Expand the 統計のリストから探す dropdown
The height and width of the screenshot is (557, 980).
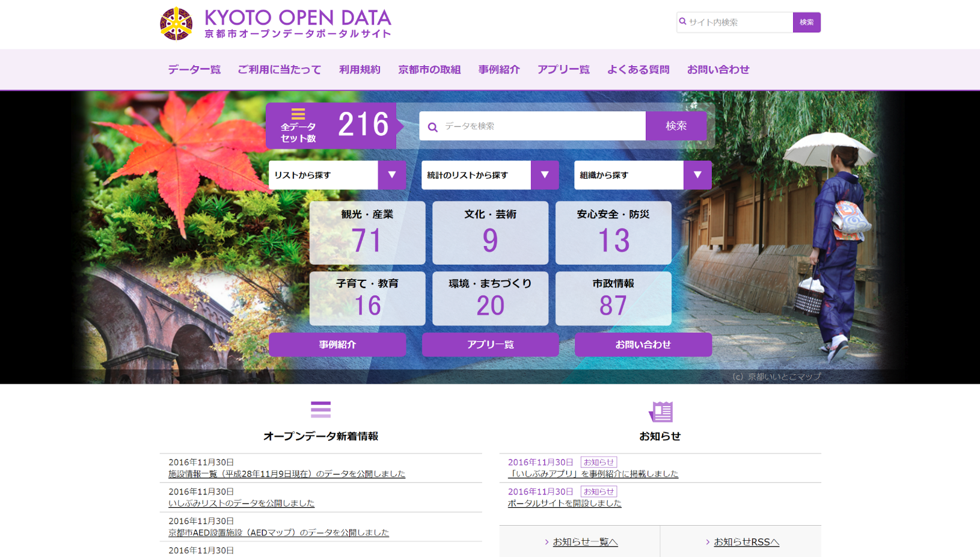pyautogui.click(x=545, y=175)
